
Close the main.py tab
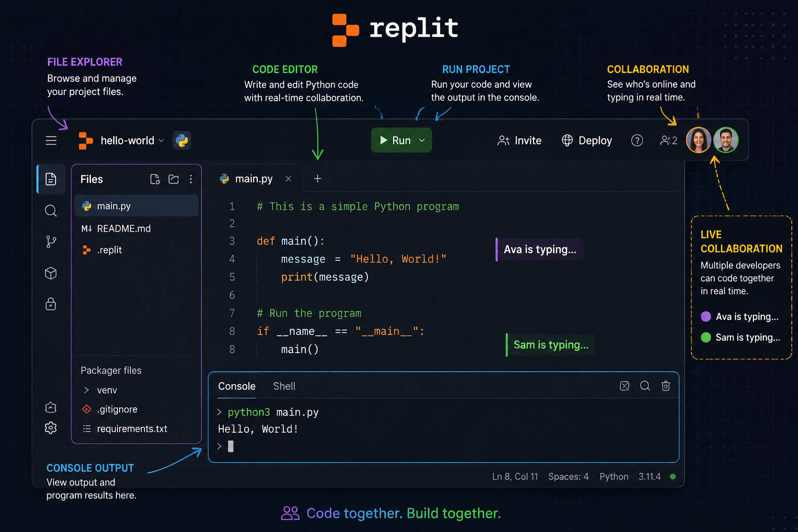tap(288, 179)
